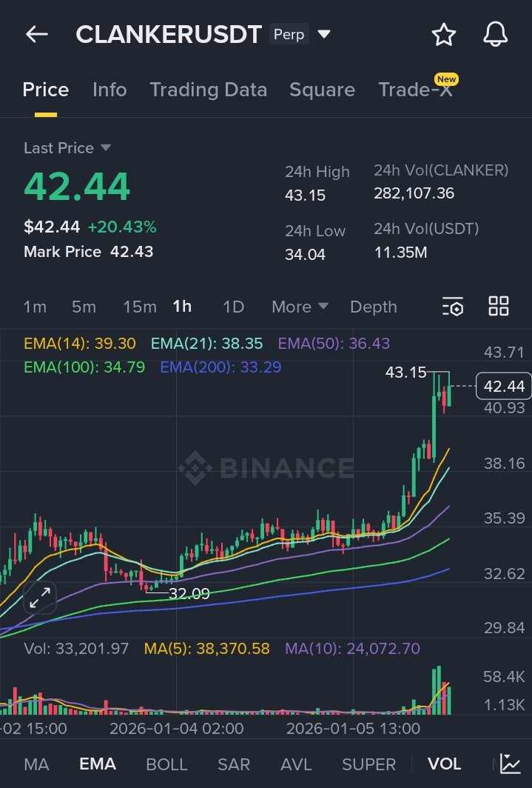Tap the 24h High value 43.15
The image size is (532, 788).
[x=305, y=195]
